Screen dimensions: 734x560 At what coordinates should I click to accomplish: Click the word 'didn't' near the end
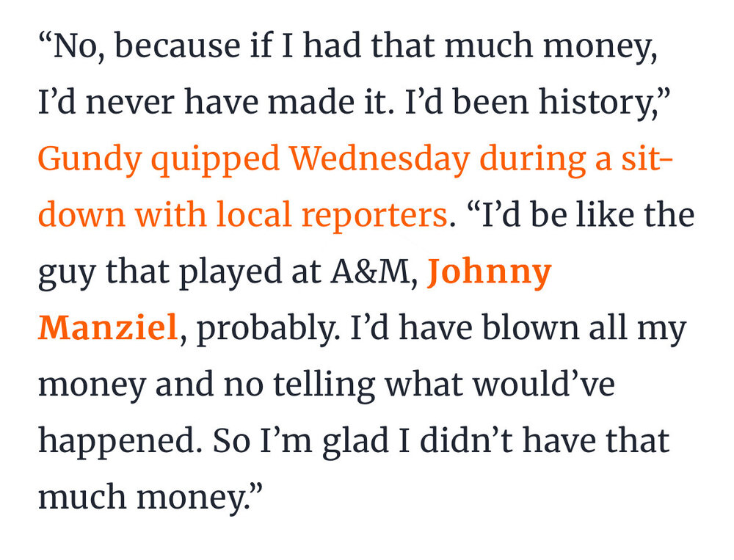tap(466, 440)
